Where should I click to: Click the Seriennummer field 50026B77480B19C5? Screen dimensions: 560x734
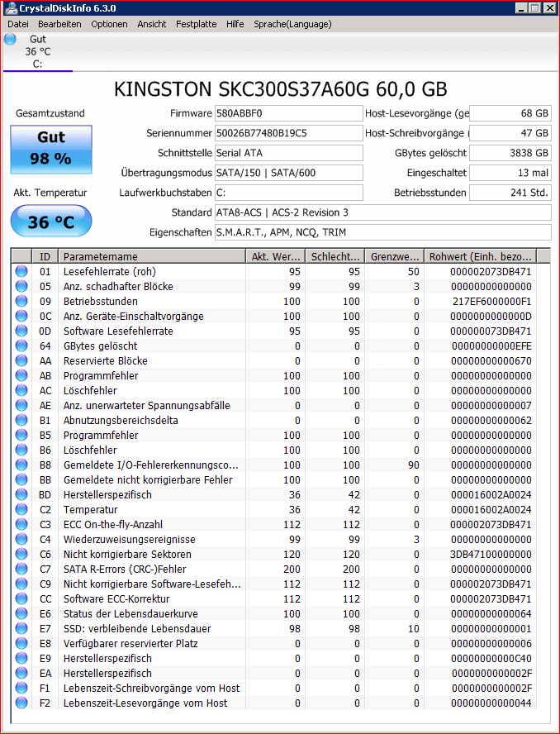(x=288, y=133)
